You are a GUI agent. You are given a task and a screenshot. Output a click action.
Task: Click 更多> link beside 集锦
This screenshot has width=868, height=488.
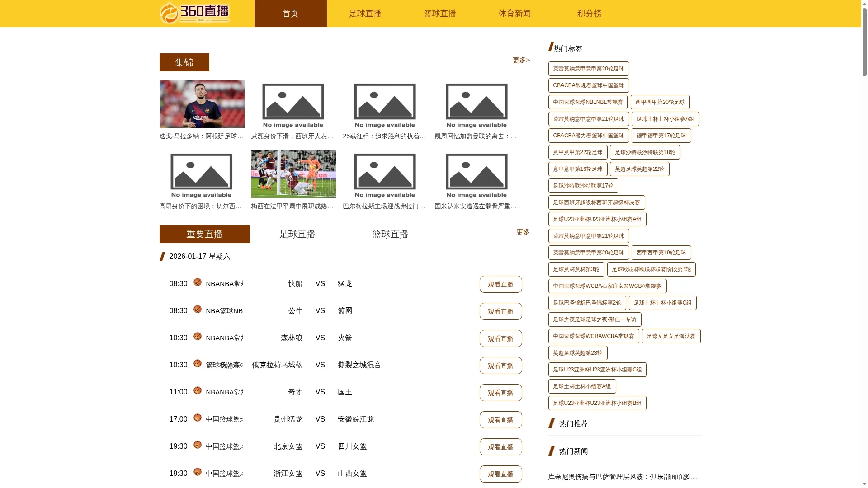click(521, 60)
